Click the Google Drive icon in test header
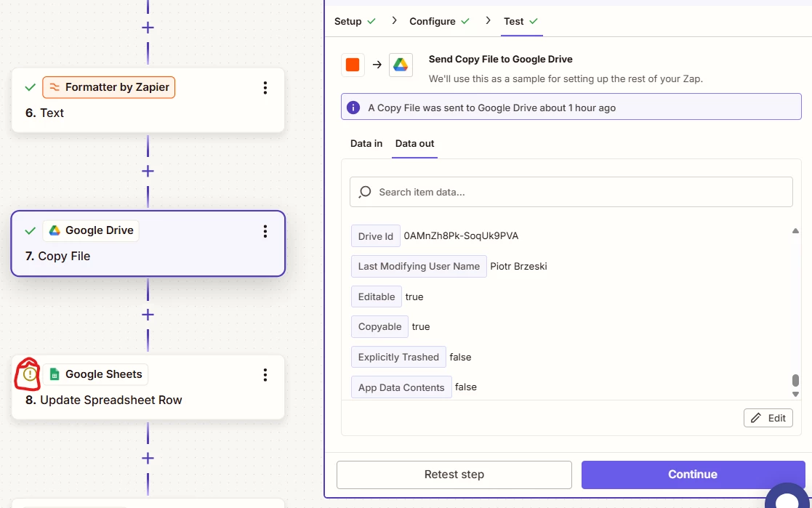 (401, 65)
